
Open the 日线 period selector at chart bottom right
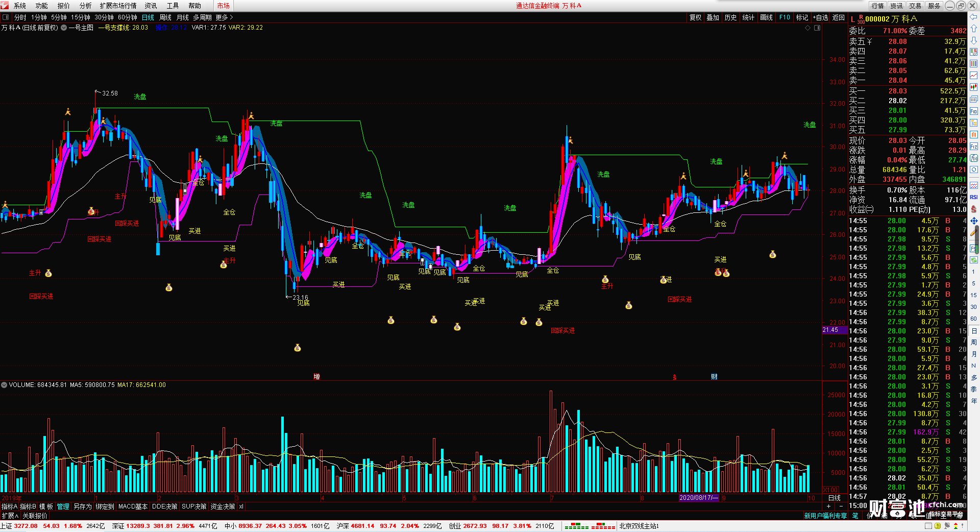(835, 498)
